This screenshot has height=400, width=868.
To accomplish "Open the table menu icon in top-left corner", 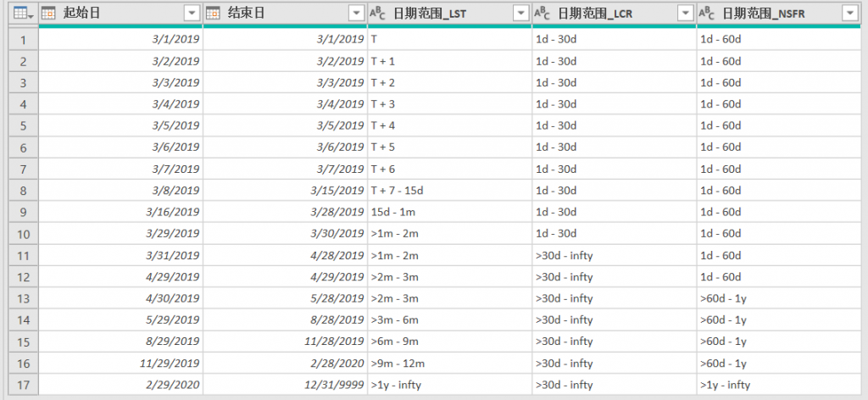I will (x=23, y=14).
